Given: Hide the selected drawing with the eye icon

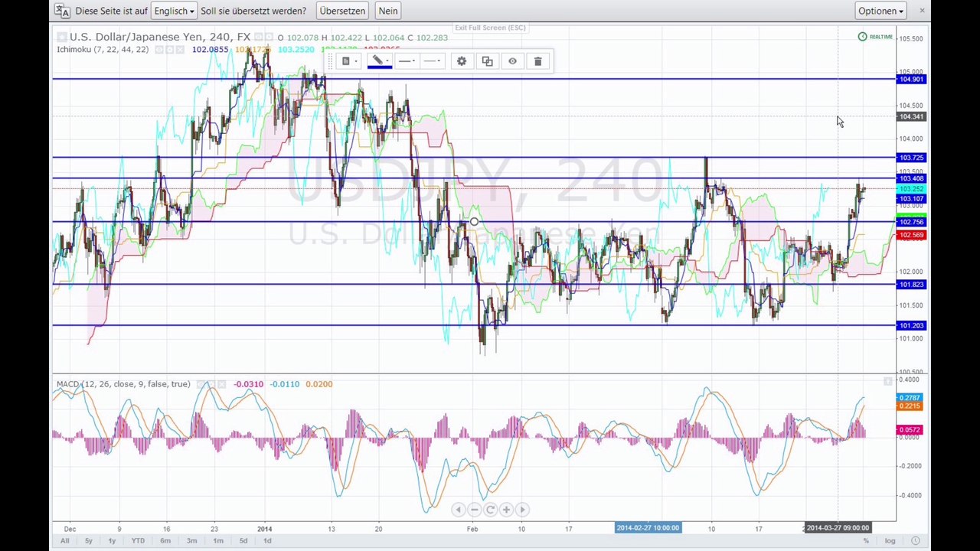Looking at the screenshot, I should pos(512,61).
